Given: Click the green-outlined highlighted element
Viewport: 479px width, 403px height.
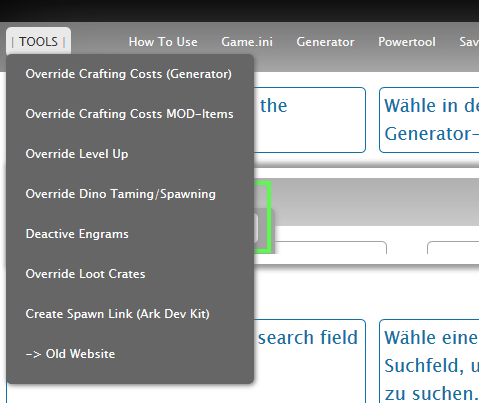Looking at the screenshot, I should [262, 217].
